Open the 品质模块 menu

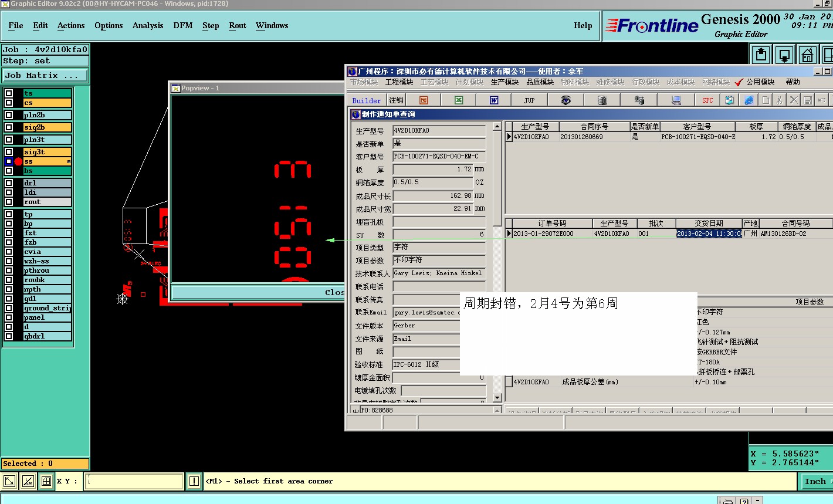[540, 82]
